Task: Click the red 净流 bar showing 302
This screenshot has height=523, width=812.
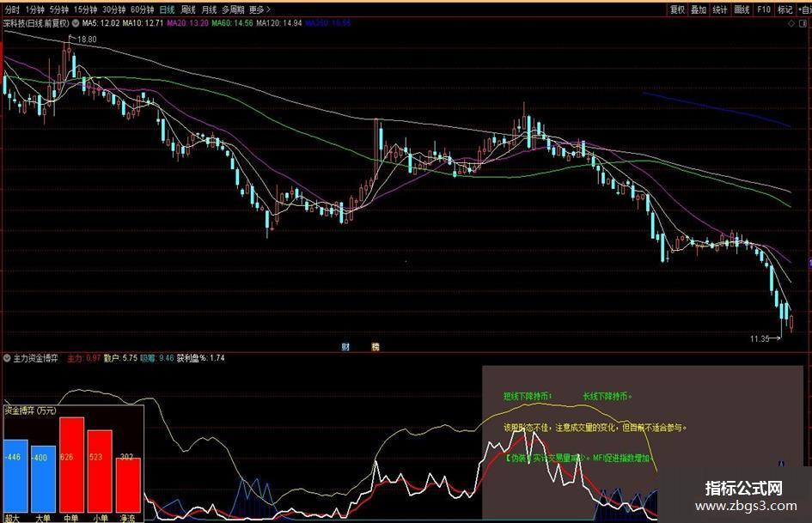Action: [128, 485]
